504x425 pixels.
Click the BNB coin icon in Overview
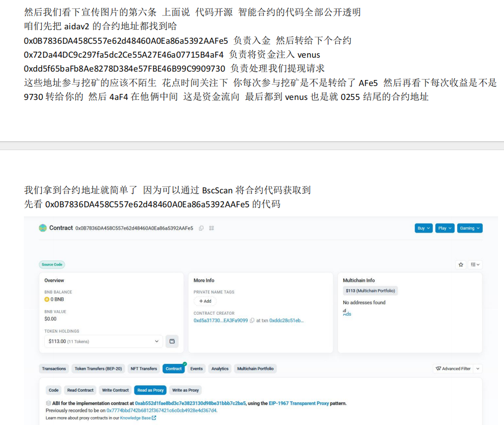(x=47, y=300)
